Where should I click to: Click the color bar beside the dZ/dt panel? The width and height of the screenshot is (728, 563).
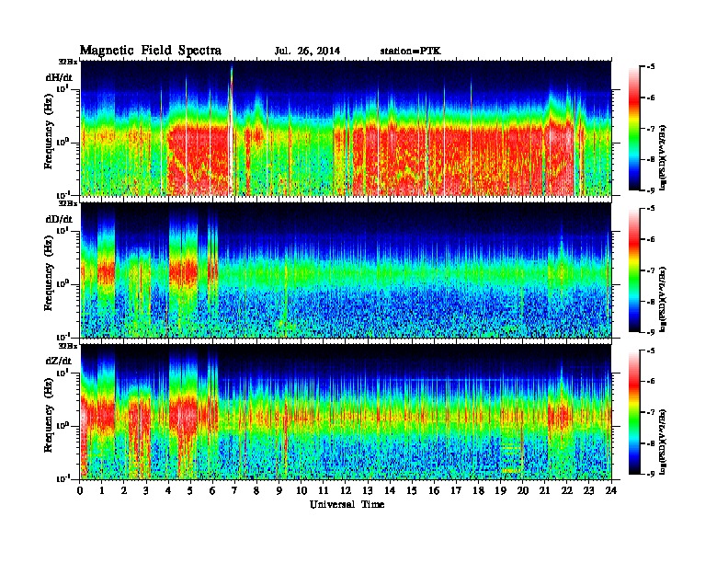coord(633,412)
